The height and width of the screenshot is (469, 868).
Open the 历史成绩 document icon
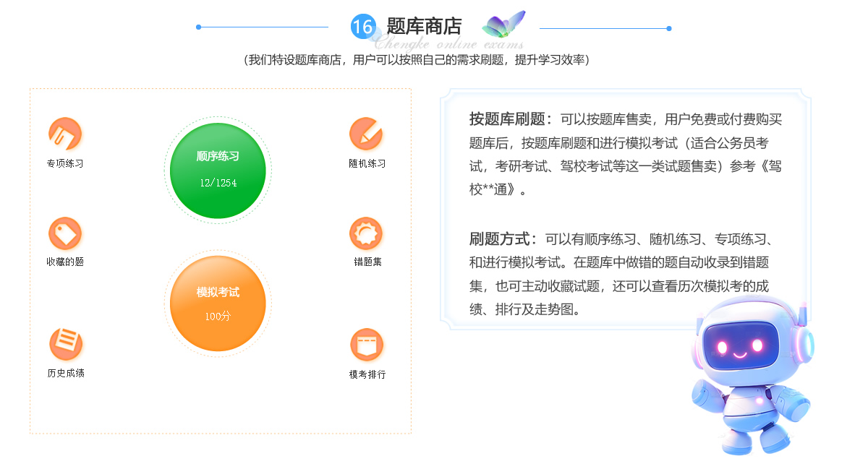(66, 344)
